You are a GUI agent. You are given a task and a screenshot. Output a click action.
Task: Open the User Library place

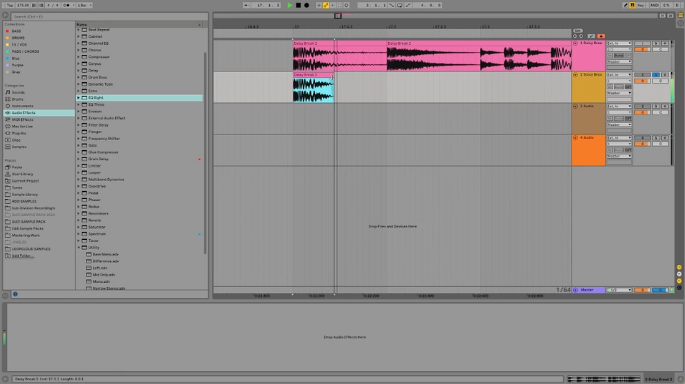click(22, 174)
